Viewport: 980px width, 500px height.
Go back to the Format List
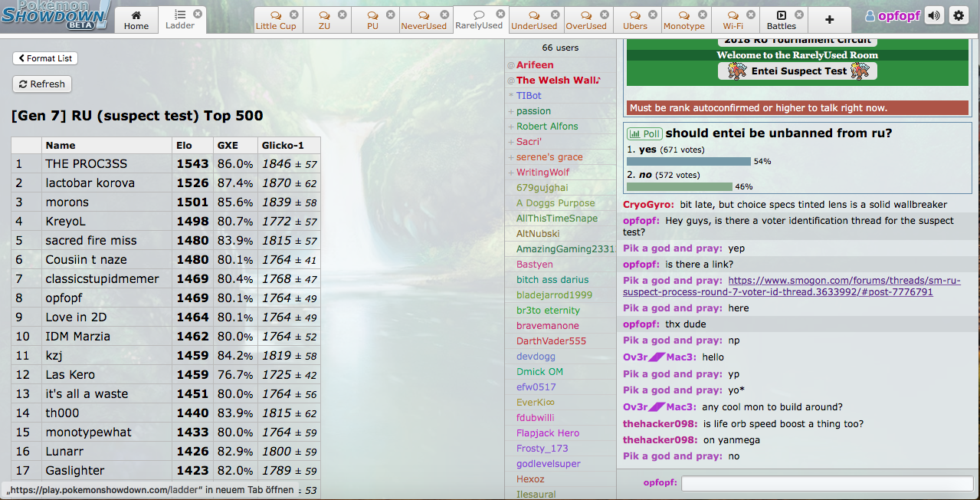[x=45, y=58]
